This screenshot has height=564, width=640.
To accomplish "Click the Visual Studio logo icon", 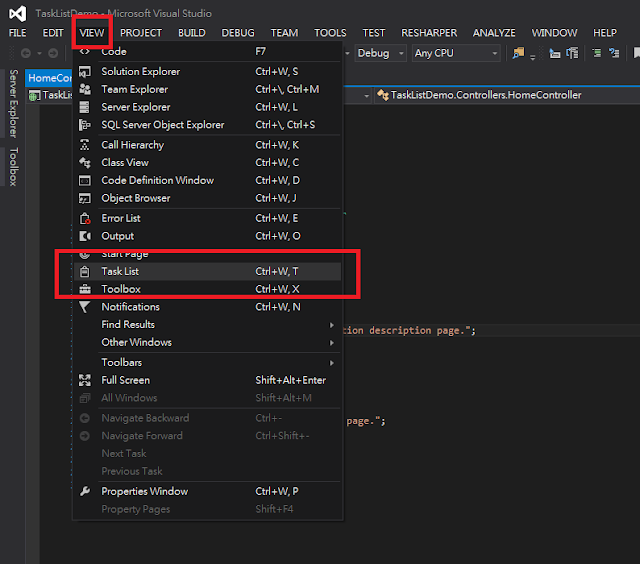I will click(x=18, y=13).
